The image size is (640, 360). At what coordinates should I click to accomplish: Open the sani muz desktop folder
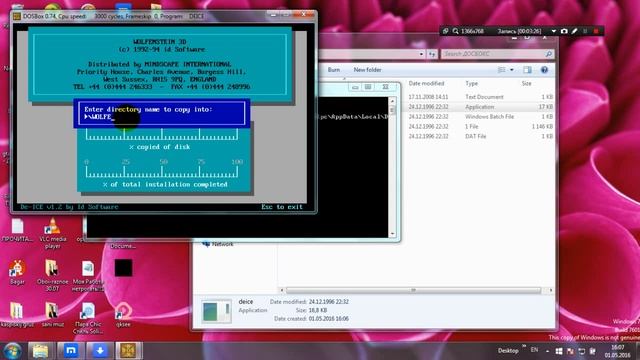[52, 315]
